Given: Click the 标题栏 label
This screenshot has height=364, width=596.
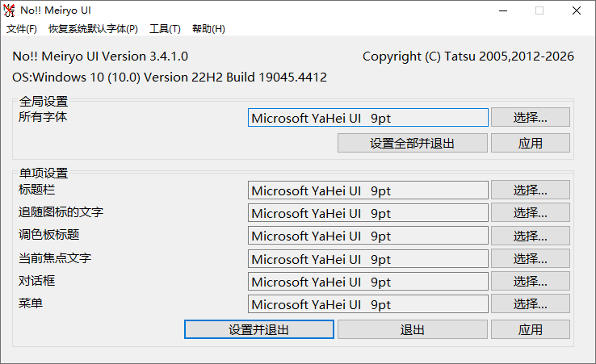Looking at the screenshot, I should 37,189.
